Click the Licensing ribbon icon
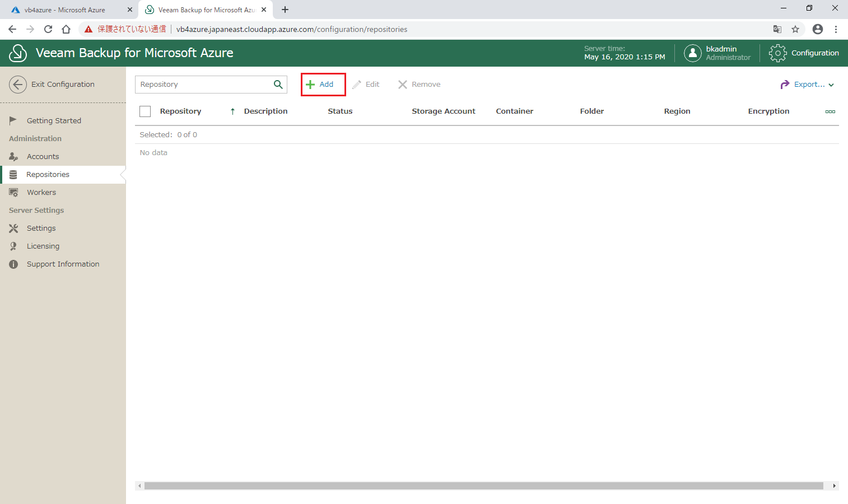Screen dimensions: 848x504 point(13,246)
